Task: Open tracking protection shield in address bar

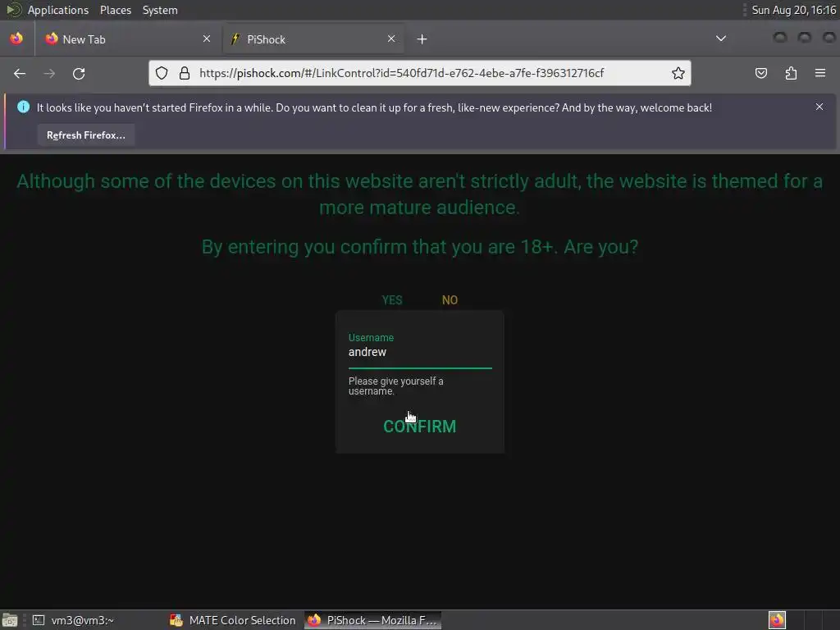Action: [x=162, y=73]
